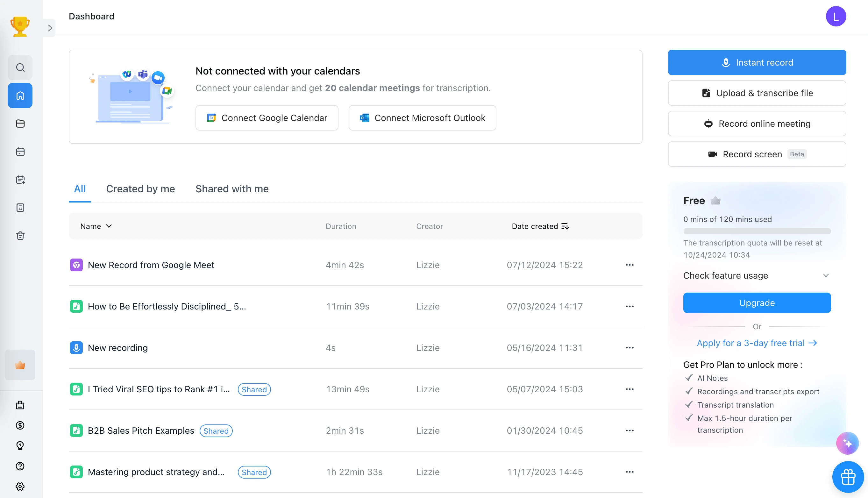Open more options for How to Be Effortlessly Disciplined
Viewport: 868px width, 498px height.
coord(630,306)
